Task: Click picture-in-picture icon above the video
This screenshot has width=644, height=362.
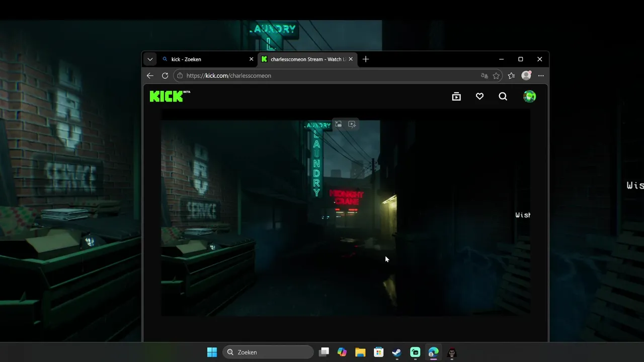Action: 339,124
